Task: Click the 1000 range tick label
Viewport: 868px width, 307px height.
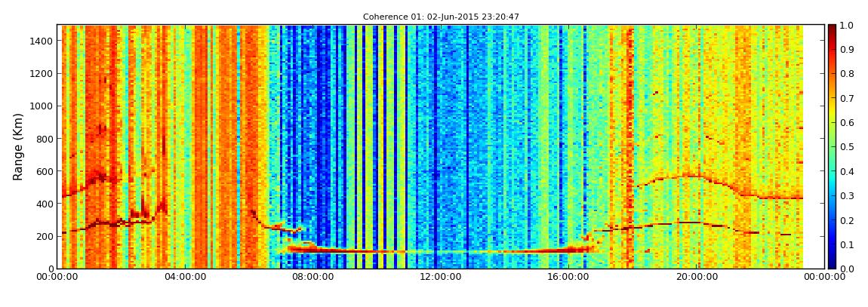Action: 42,106
